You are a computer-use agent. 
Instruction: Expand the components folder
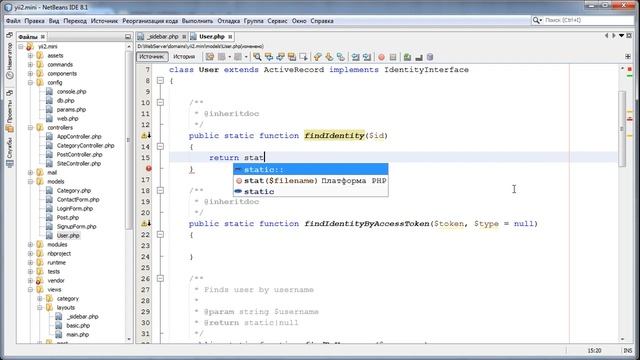(x=31, y=73)
